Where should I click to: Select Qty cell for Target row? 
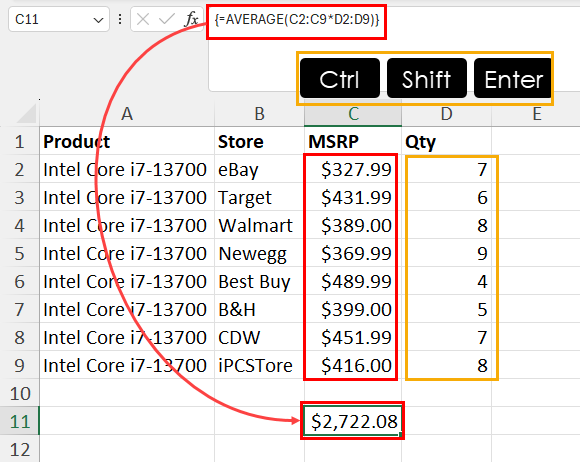point(446,198)
